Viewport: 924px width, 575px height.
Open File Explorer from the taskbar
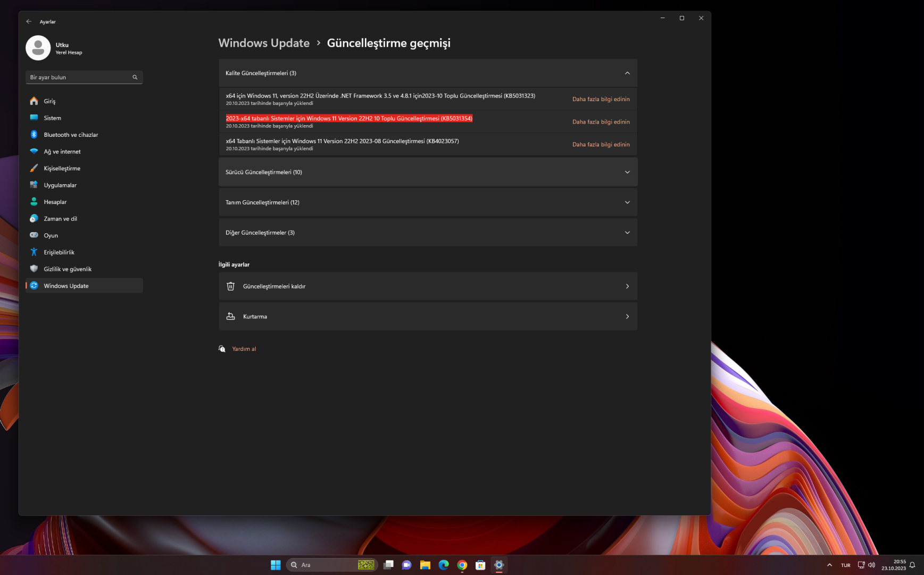pyautogui.click(x=425, y=565)
